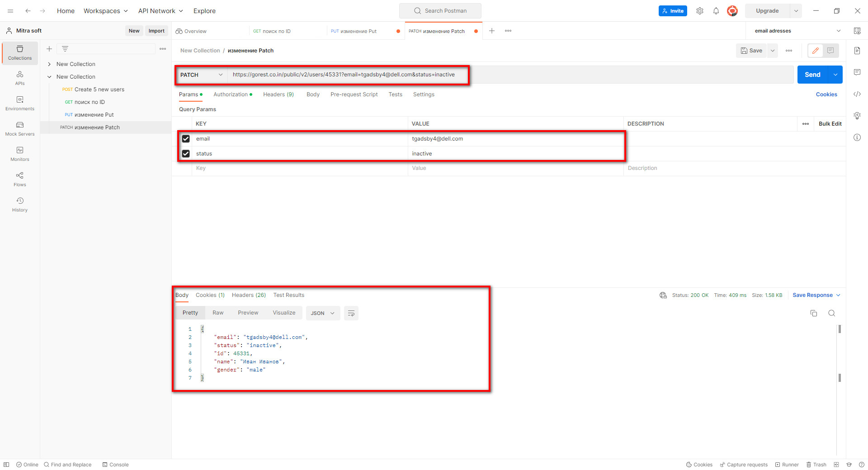868x470 pixels.
Task: Open the code snippet panel icon
Action: 857,94
